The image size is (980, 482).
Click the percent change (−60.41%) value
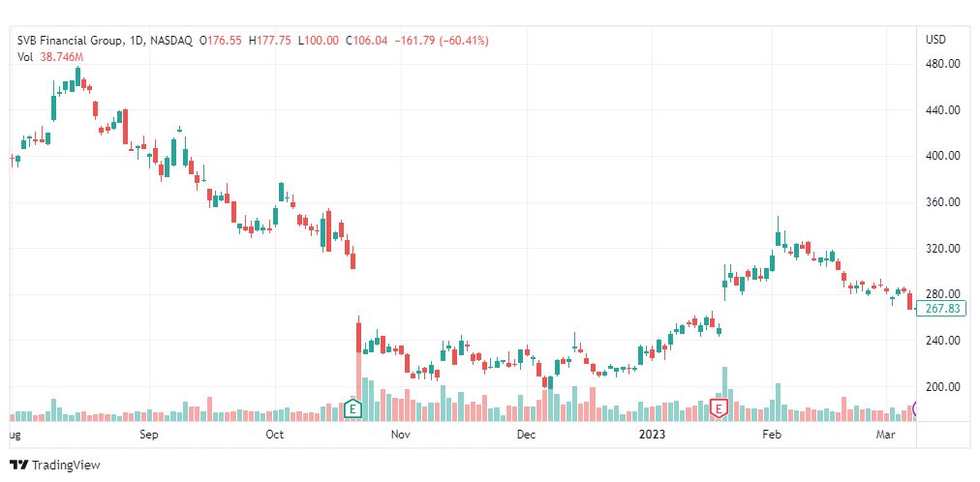click(x=465, y=41)
